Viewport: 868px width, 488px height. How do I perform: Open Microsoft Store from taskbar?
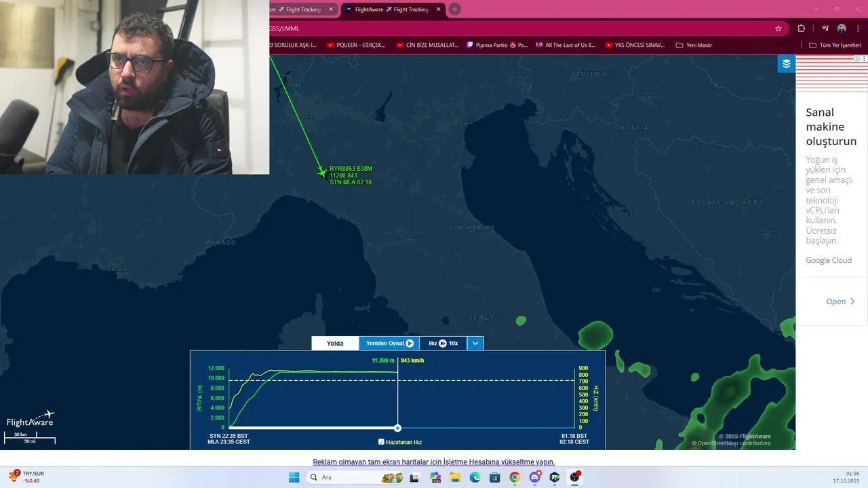tap(495, 477)
